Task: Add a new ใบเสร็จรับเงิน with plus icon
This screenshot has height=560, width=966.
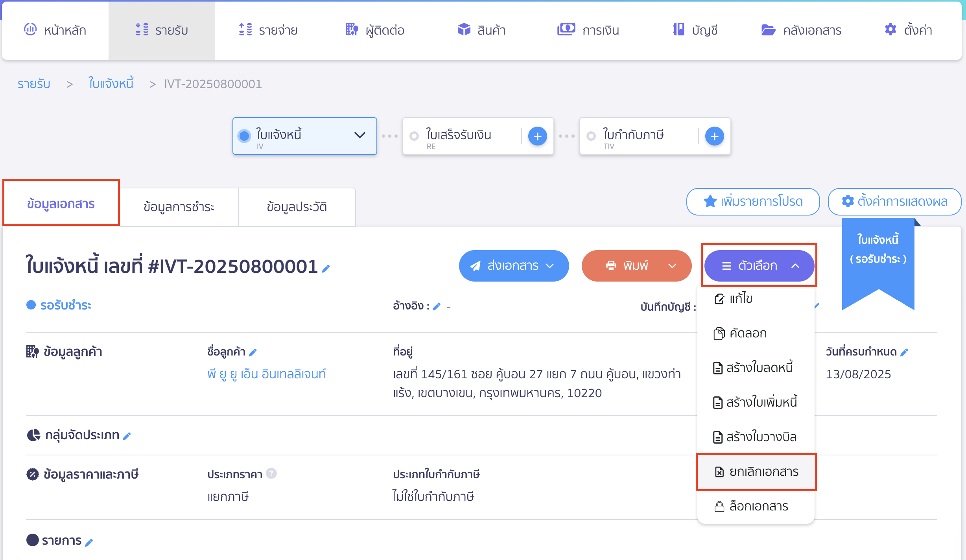Action: (x=538, y=136)
